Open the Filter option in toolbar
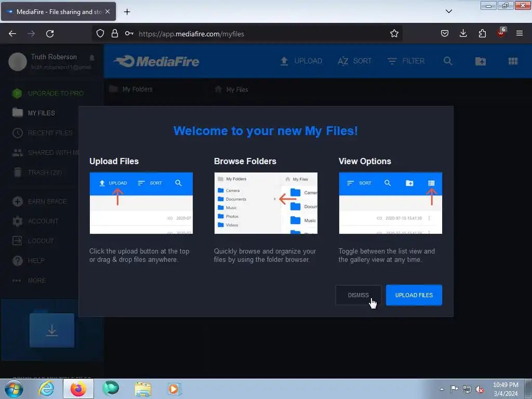The width and height of the screenshot is (532, 399). pyautogui.click(x=406, y=61)
